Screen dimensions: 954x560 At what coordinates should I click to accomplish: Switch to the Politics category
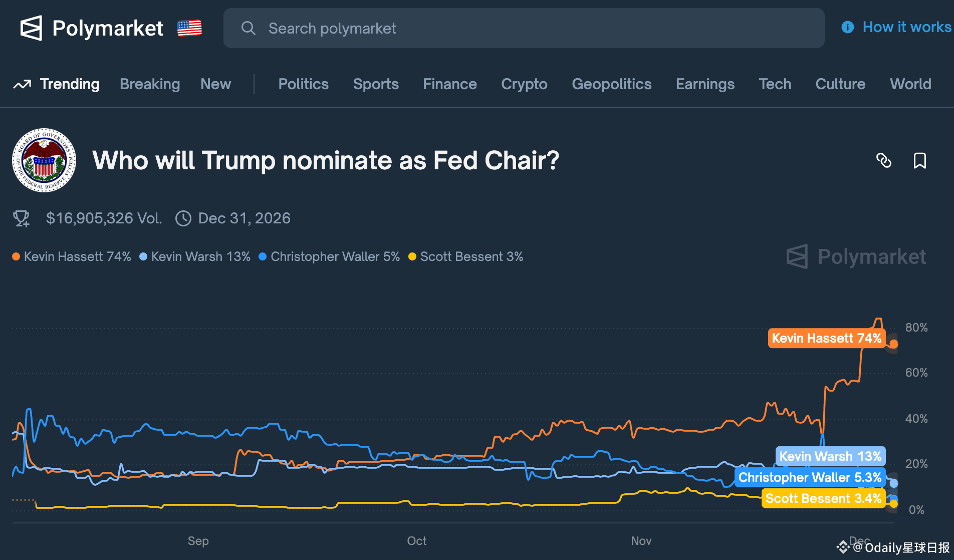[x=303, y=84]
